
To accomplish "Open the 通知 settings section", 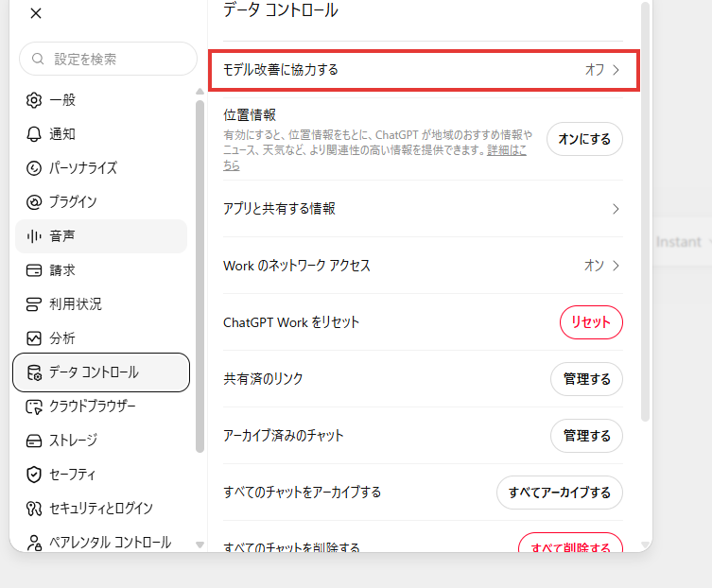I will (x=101, y=134).
